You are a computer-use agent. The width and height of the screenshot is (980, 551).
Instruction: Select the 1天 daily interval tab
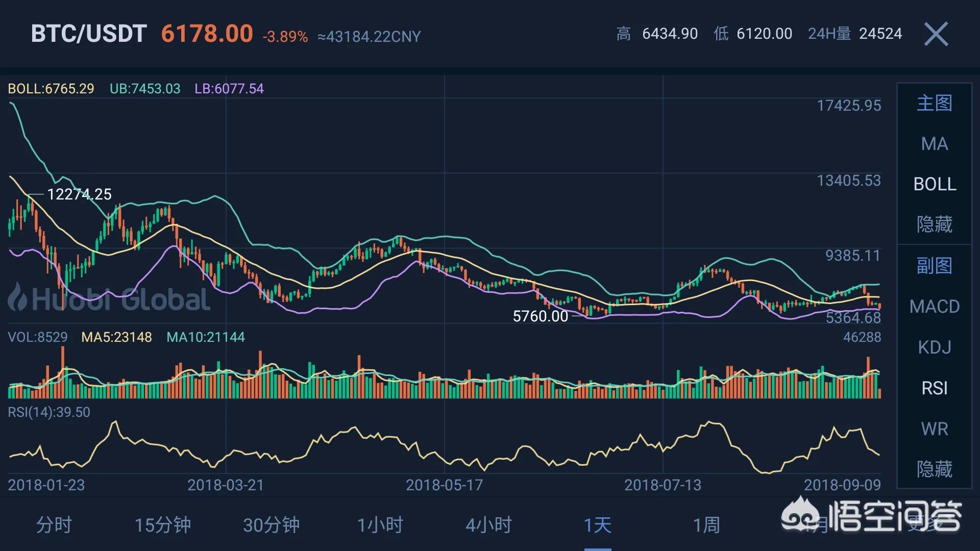click(x=597, y=525)
